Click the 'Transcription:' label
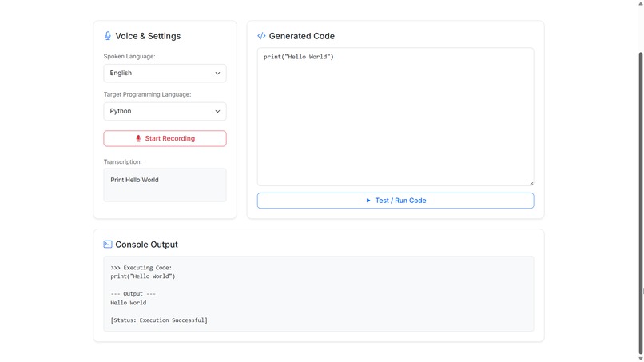 (122, 162)
